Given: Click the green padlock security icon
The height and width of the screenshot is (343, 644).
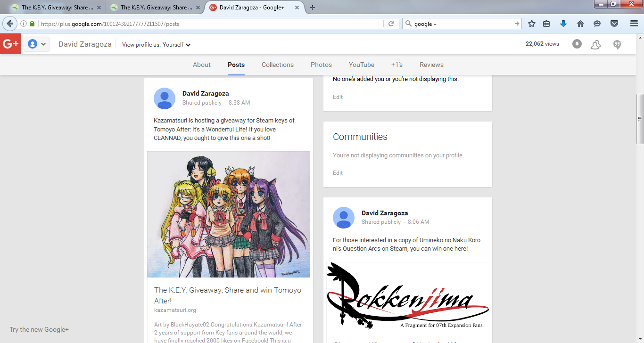Looking at the screenshot, I should pos(32,24).
